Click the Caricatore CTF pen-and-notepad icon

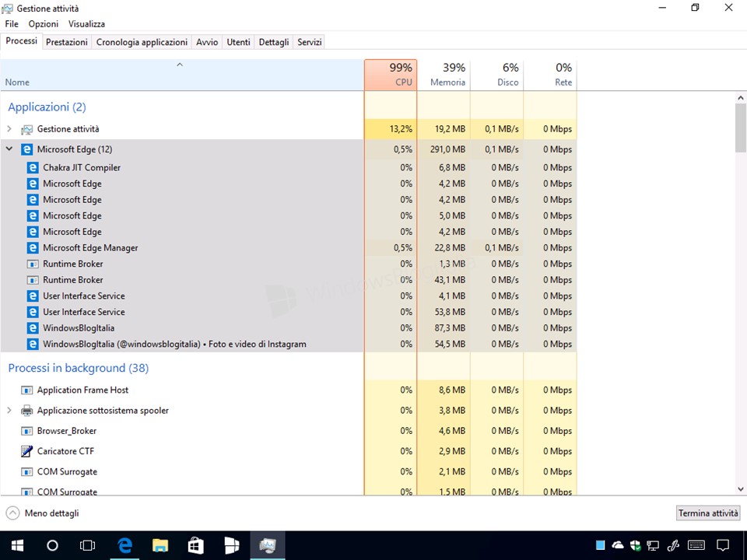pos(26,451)
